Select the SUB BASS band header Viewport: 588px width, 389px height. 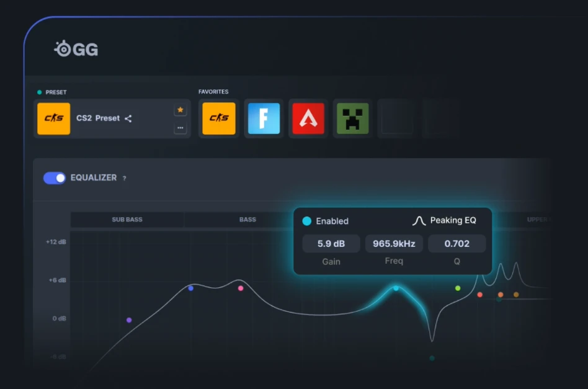[127, 220]
